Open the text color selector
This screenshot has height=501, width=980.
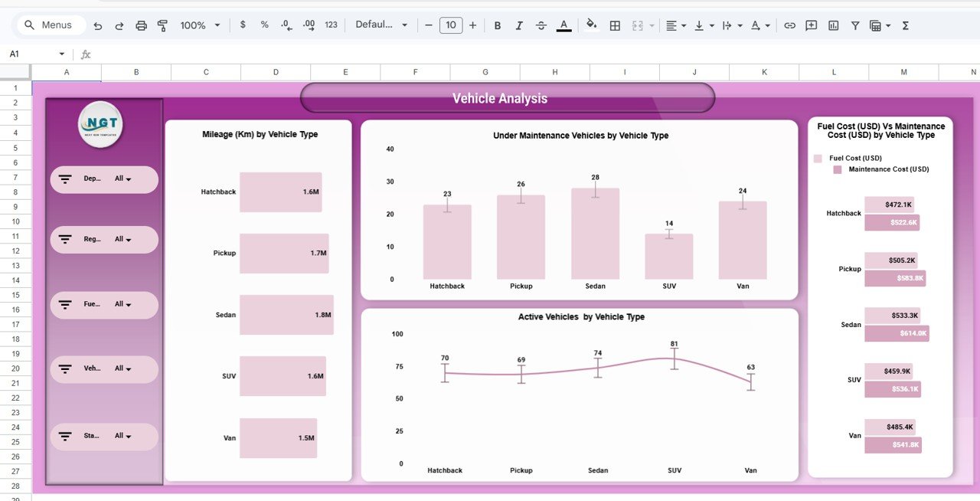(x=563, y=25)
